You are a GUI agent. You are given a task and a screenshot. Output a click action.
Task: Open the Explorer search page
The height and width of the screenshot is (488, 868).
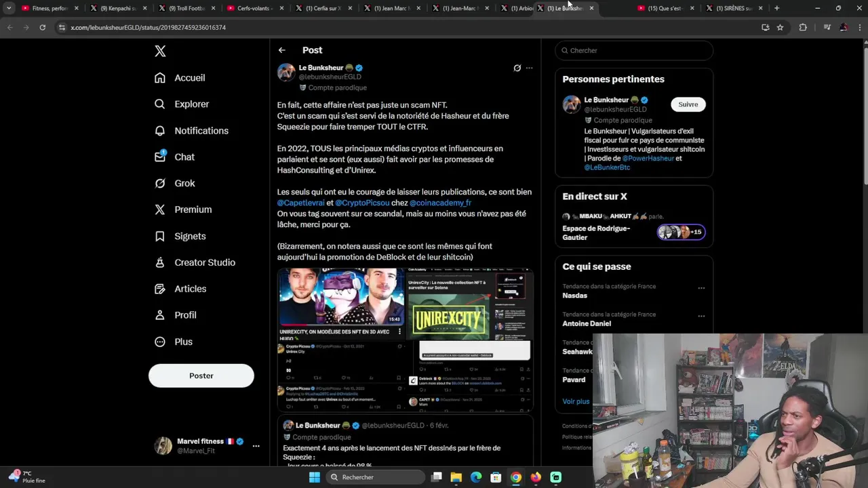(182, 104)
